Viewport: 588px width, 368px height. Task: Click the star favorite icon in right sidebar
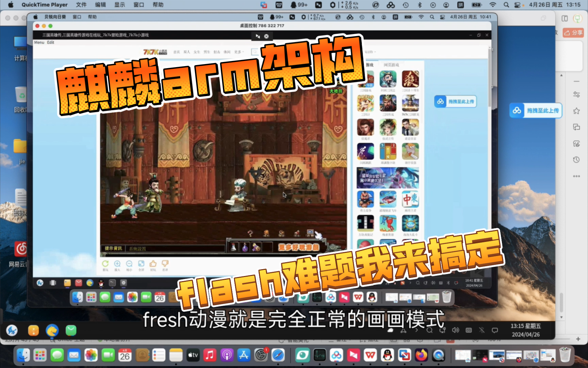pyautogui.click(x=576, y=111)
